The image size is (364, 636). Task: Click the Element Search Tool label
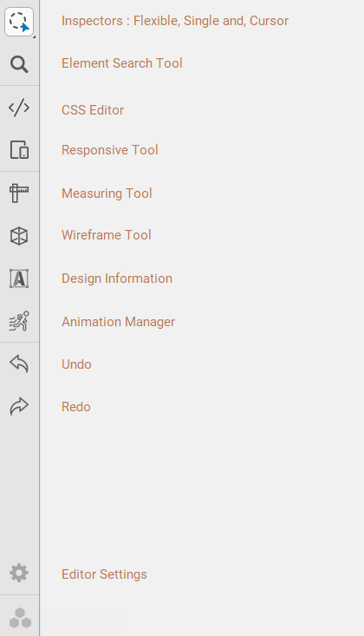pyautogui.click(x=121, y=63)
